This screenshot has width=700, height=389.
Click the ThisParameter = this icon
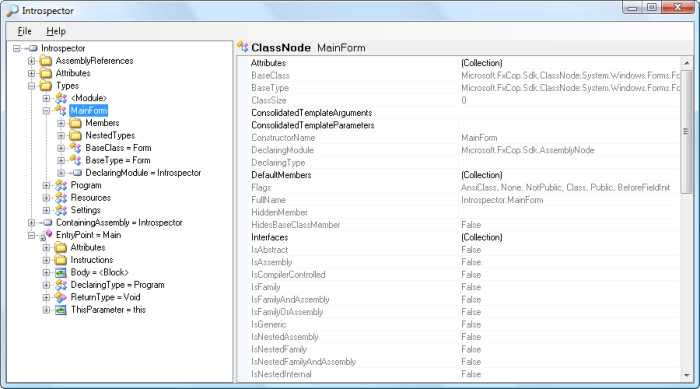click(61, 310)
